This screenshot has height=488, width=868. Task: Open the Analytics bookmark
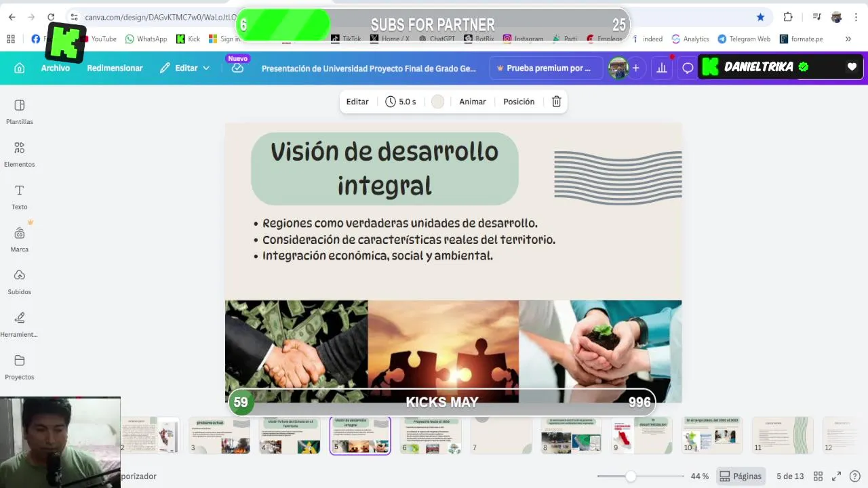pos(690,39)
